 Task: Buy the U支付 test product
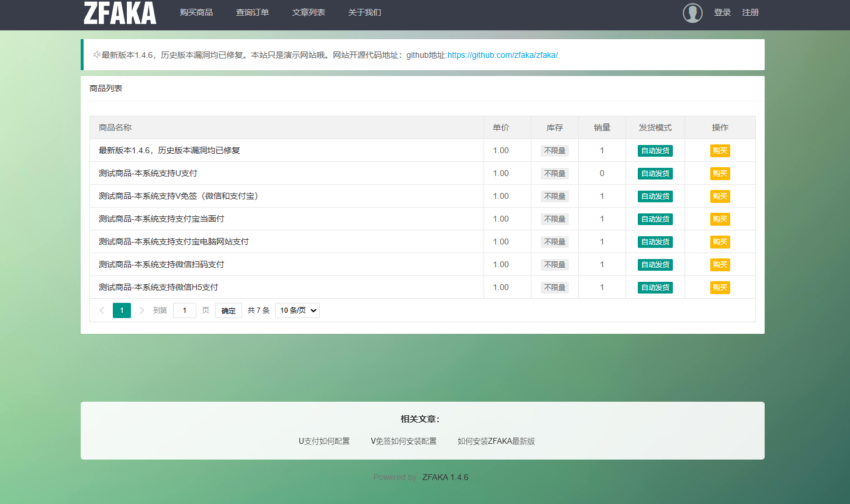(x=720, y=174)
